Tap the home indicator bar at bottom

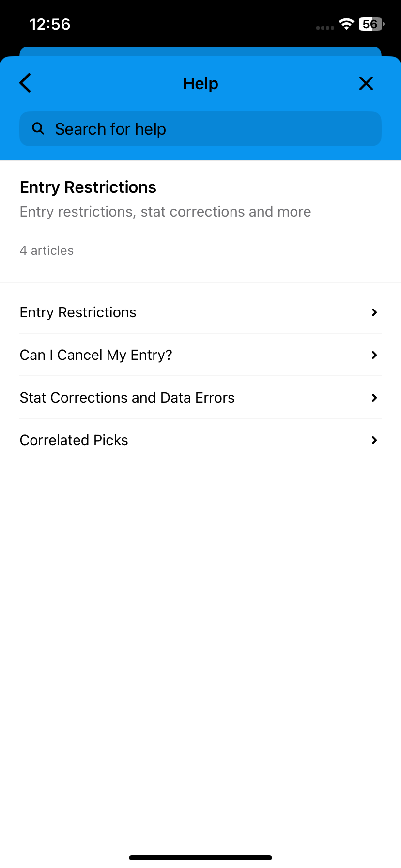coord(200,858)
